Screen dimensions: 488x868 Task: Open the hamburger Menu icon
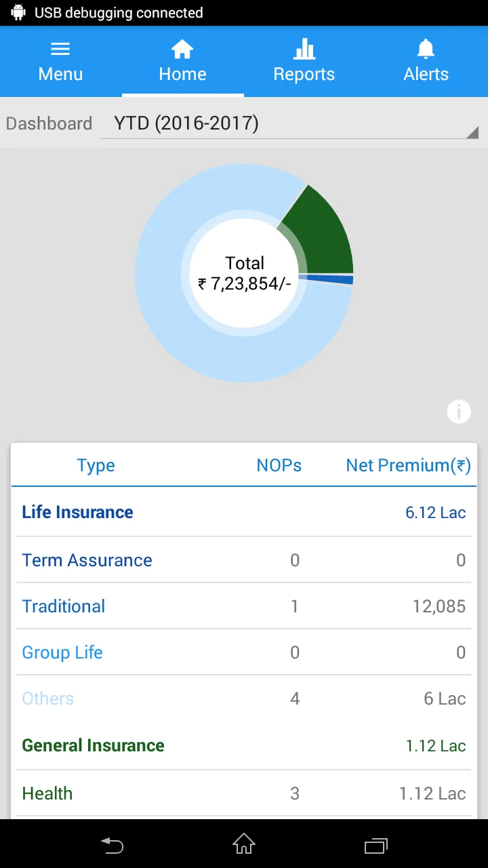tap(60, 49)
